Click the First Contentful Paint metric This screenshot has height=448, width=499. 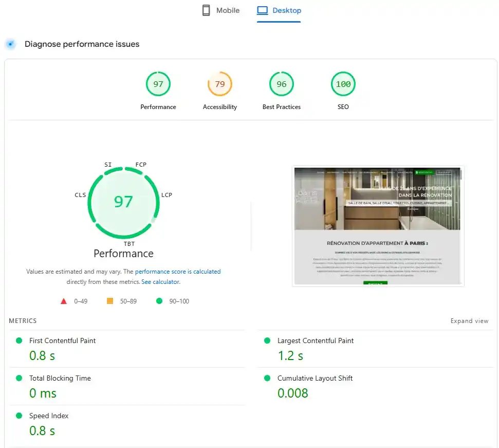pyautogui.click(x=62, y=341)
